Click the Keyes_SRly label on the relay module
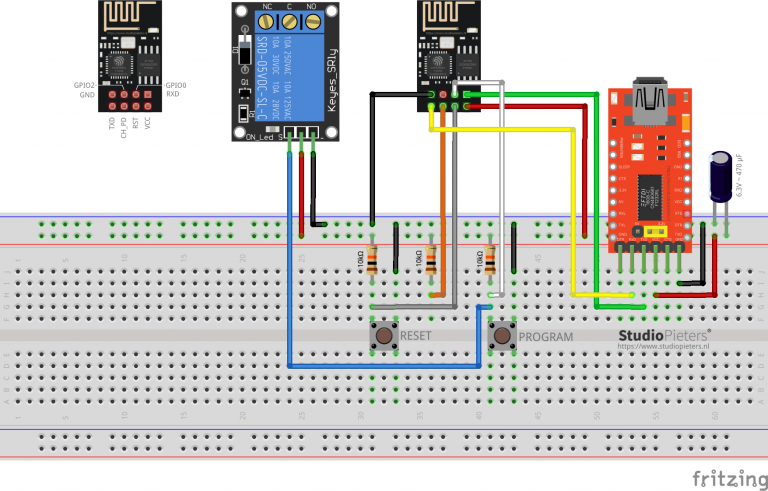Viewport: 768px width, 491px height. 332,80
